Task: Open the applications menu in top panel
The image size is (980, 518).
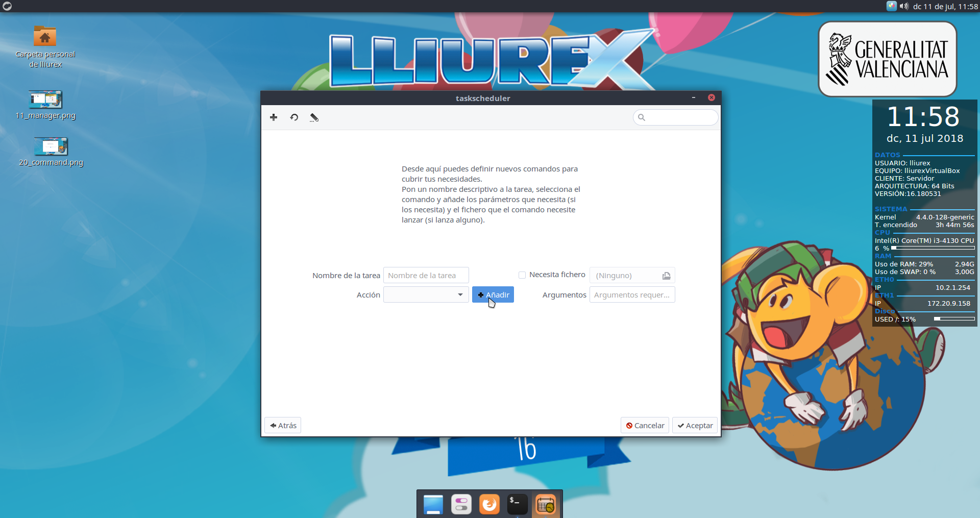Action: (7, 6)
